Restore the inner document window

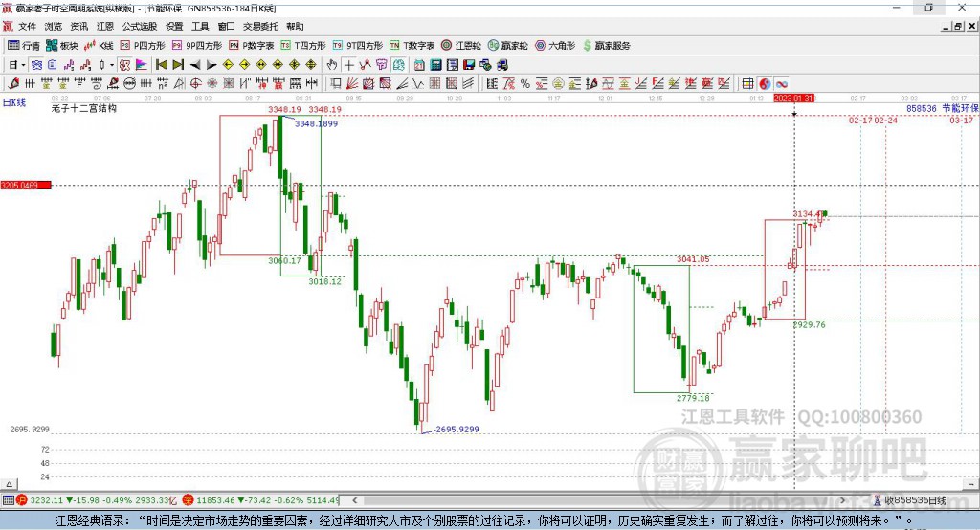[958, 26]
